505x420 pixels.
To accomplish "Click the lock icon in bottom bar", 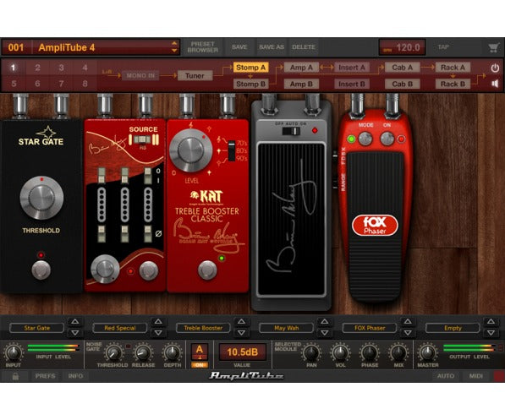I will [x=15, y=376].
